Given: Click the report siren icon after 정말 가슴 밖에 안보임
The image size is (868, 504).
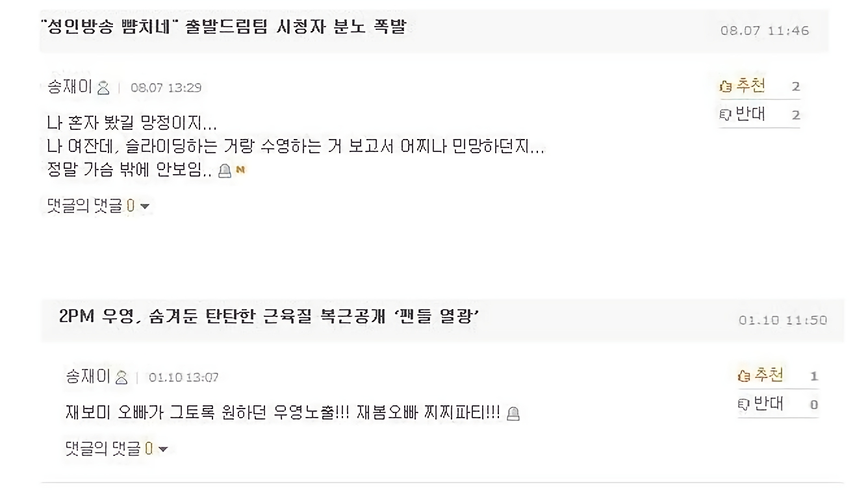Looking at the screenshot, I should click(225, 171).
